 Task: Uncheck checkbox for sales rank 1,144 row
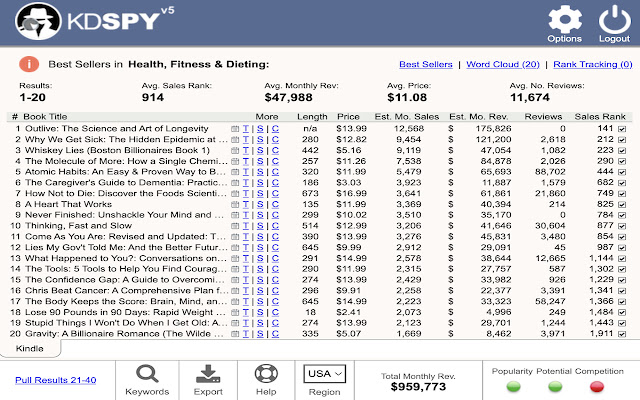point(622,258)
